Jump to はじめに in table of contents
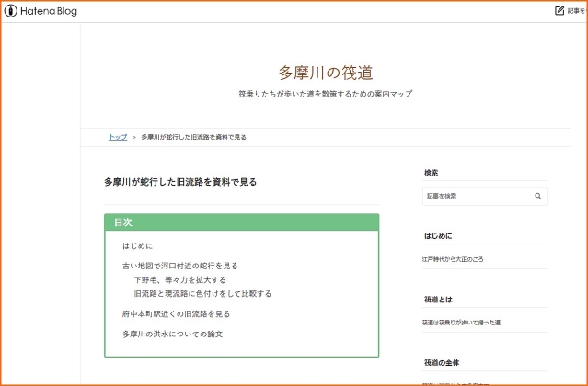 point(138,246)
